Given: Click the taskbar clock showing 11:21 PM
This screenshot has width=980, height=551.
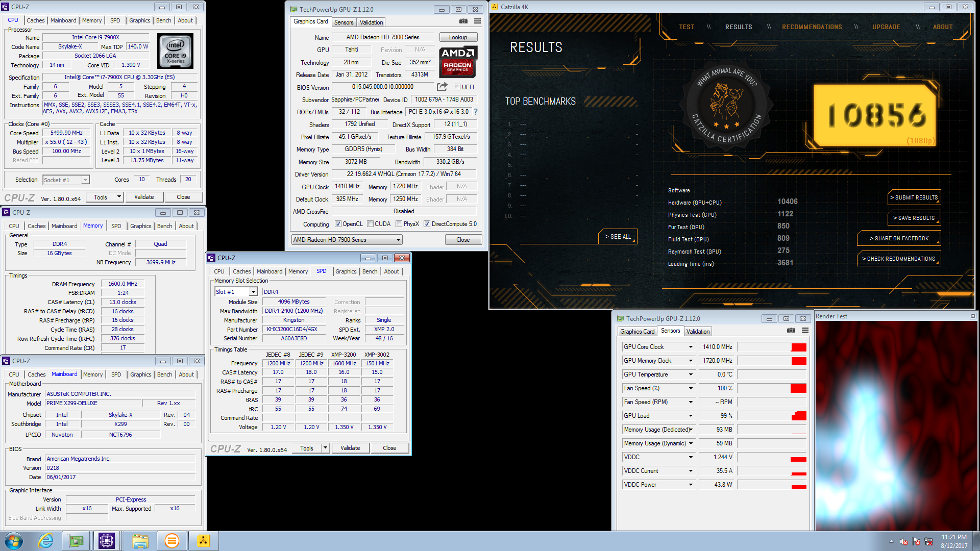Looking at the screenshot, I should [x=954, y=541].
